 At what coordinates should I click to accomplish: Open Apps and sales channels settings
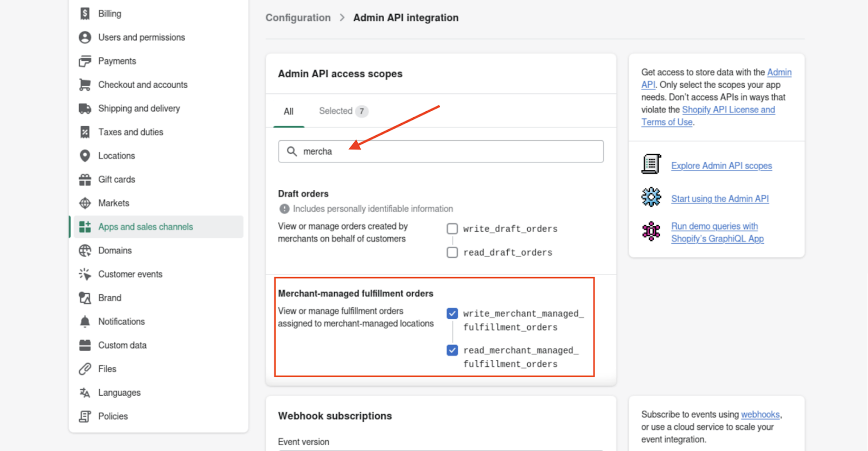[x=145, y=227]
